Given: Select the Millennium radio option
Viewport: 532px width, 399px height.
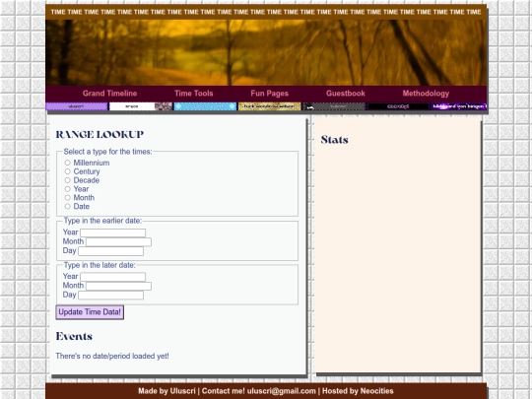Looking at the screenshot, I should click(x=68, y=163).
